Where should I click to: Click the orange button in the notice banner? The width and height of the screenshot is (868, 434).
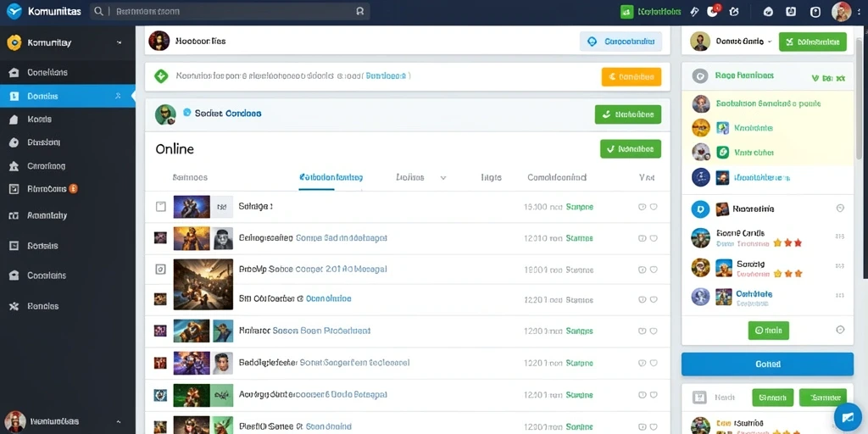[x=631, y=77]
